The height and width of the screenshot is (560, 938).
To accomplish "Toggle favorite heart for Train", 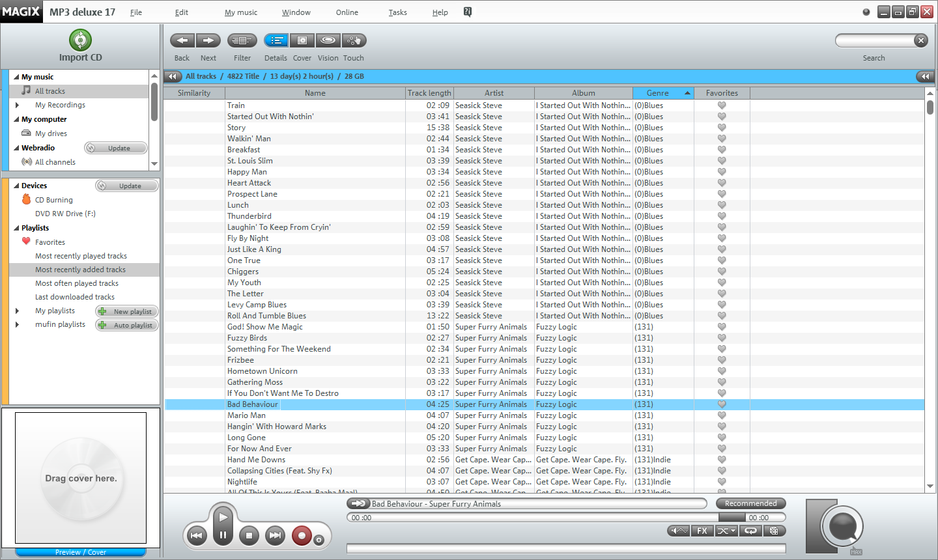I will [722, 105].
